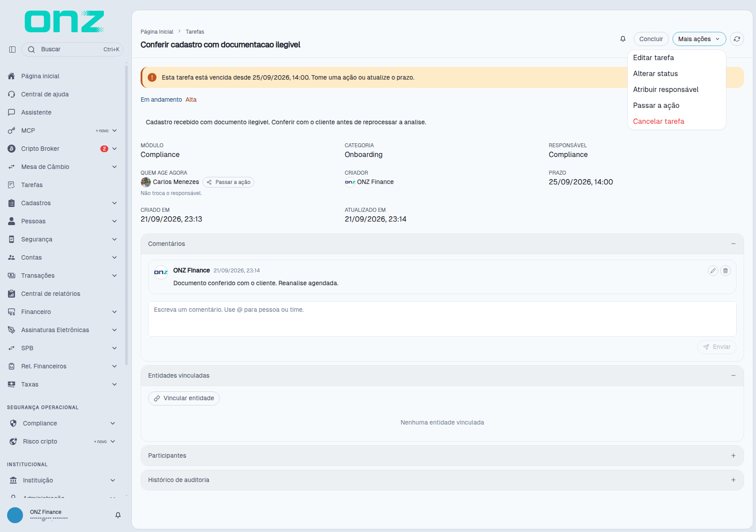This screenshot has height=532, width=756.
Task: Open the Mais ações dropdown
Action: [699, 39]
